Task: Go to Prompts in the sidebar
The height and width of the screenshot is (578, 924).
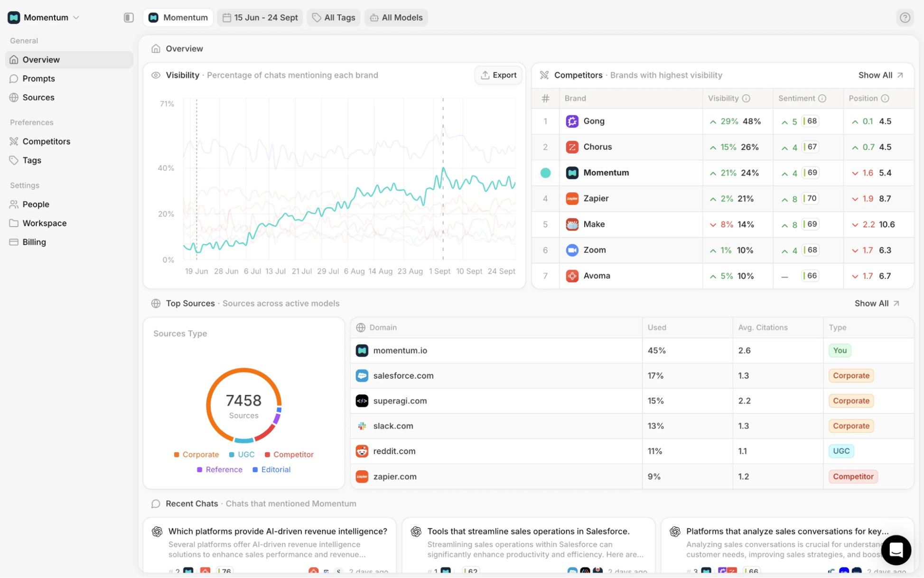Action: (69, 78)
